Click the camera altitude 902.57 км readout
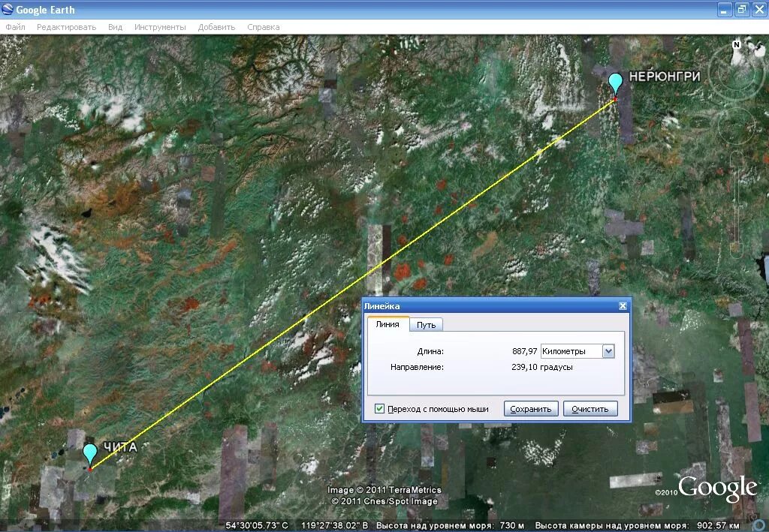This screenshot has width=769, height=532. (x=718, y=526)
